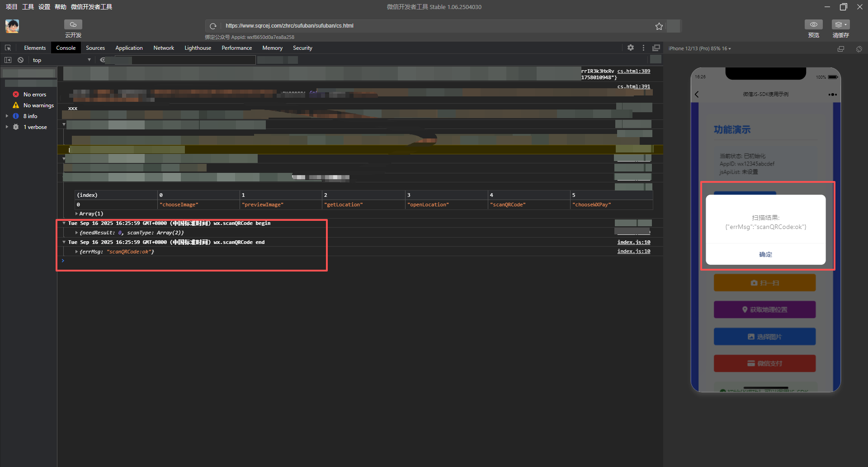Open the 微信开发者工具 menu
Screen dimensions: 868x467
(x=91, y=7)
